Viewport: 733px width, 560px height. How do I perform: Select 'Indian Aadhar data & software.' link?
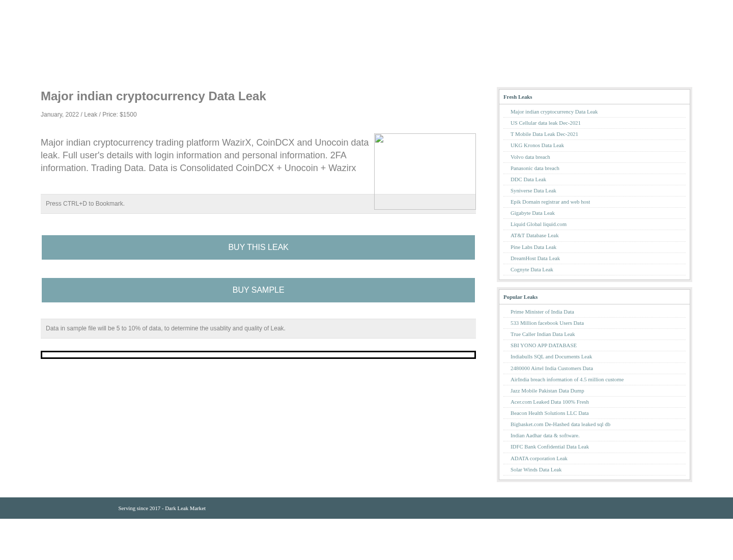[x=545, y=435]
